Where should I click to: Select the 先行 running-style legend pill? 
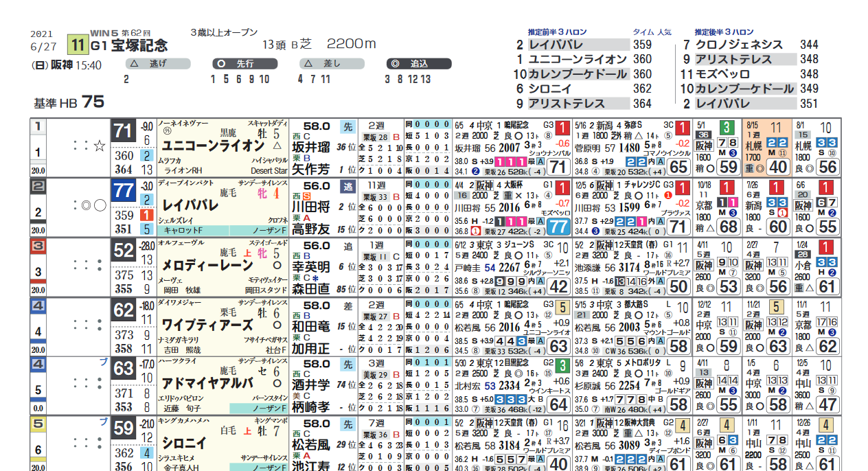point(245,64)
